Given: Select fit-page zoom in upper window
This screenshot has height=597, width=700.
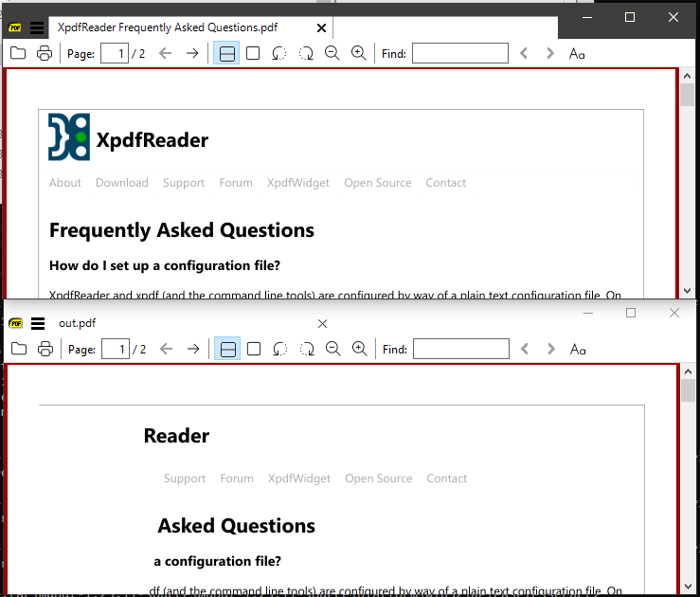Looking at the screenshot, I should click(253, 53).
